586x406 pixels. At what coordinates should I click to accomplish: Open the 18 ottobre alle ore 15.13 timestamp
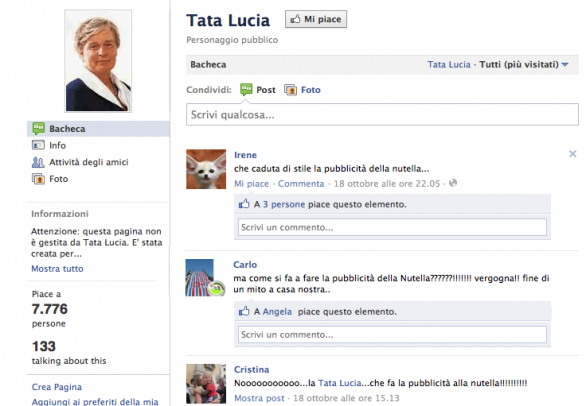[346, 399]
